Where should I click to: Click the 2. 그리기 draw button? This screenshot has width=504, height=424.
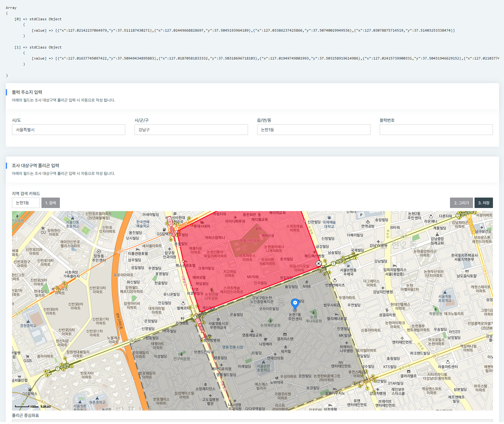tap(461, 203)
